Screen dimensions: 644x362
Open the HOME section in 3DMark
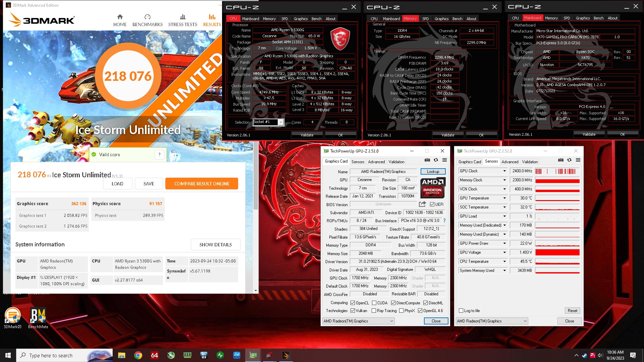(120, 20)
